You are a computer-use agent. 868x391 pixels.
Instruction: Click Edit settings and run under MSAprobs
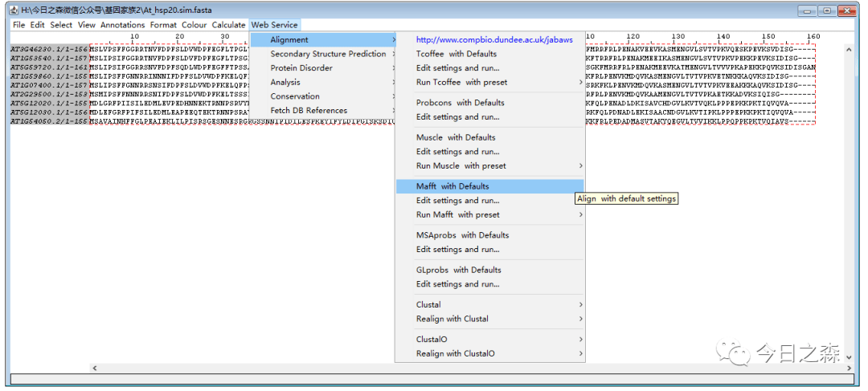(457, 249)
